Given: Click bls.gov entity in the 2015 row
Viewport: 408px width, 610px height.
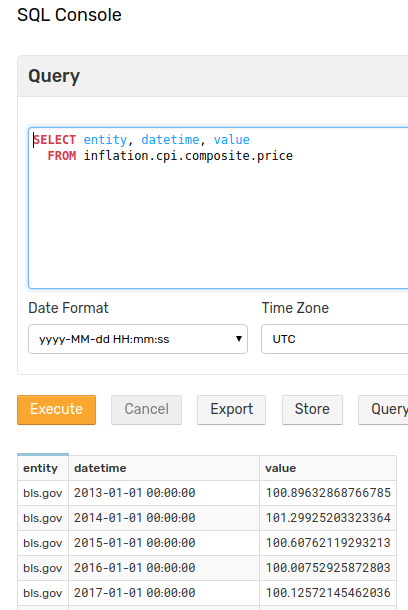Looking at the screenshot, I should coord(43,543).
